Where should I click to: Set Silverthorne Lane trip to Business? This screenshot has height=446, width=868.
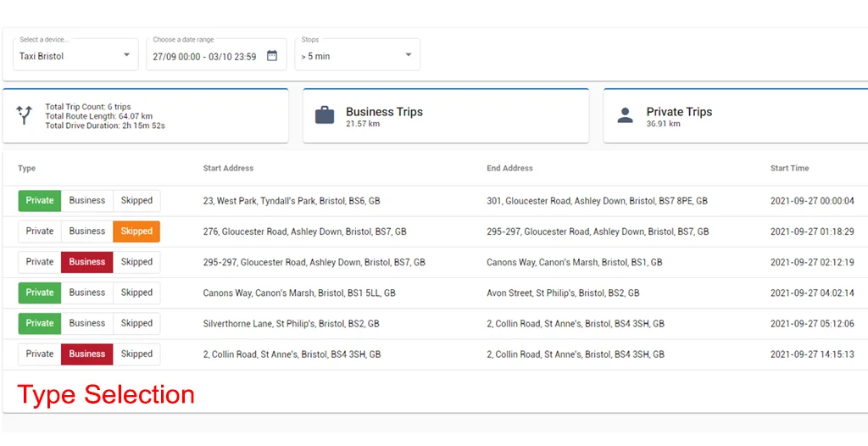tap(87, 323)
